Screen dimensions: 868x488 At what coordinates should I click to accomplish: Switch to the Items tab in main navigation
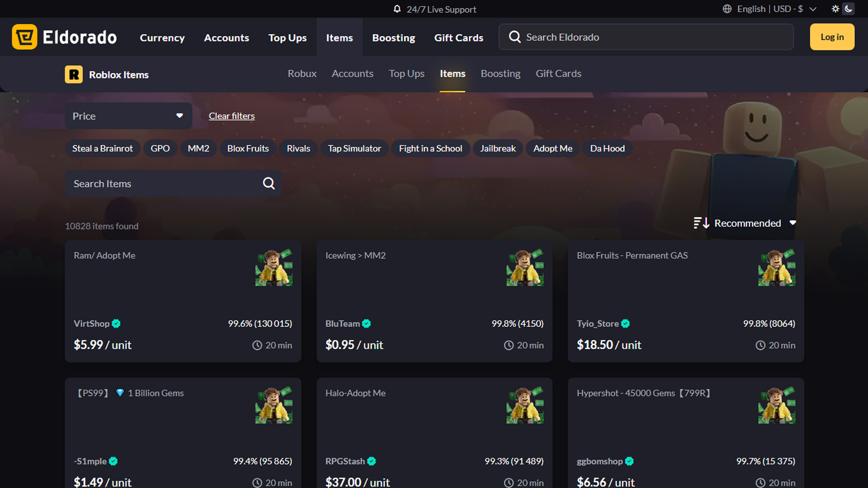click(339, 38)
